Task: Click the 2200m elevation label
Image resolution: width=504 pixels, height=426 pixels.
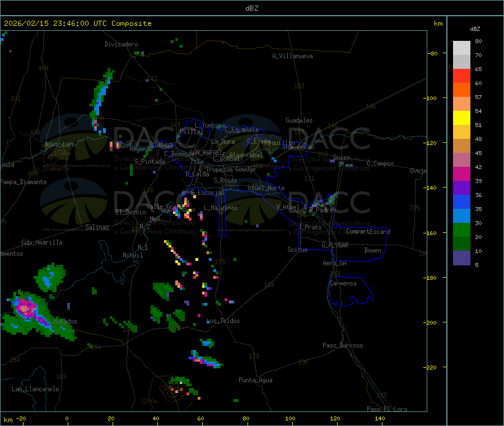Action: (x=149, y=401)
